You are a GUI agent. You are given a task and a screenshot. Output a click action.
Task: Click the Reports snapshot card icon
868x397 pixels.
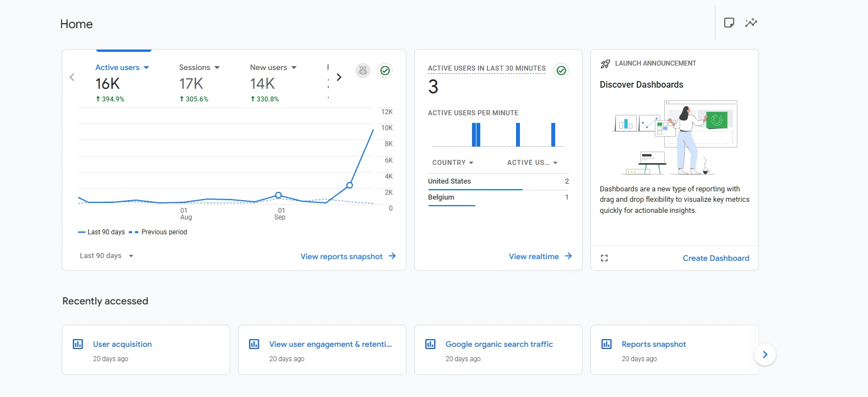606,344
